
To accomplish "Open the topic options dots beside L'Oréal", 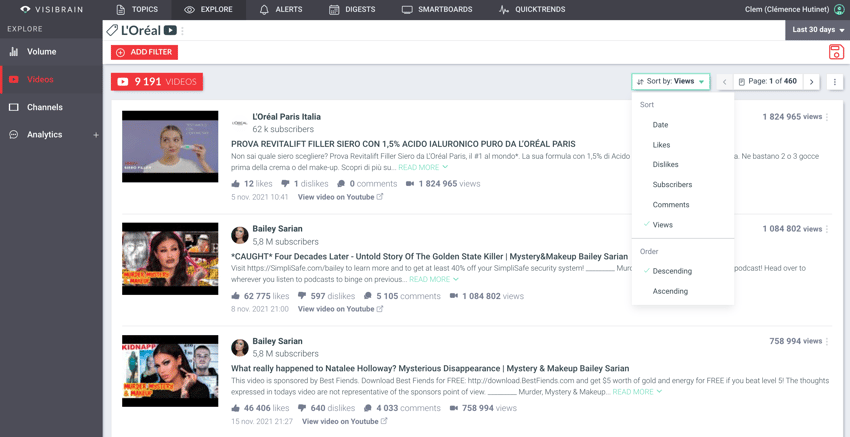I will [183, 31].
